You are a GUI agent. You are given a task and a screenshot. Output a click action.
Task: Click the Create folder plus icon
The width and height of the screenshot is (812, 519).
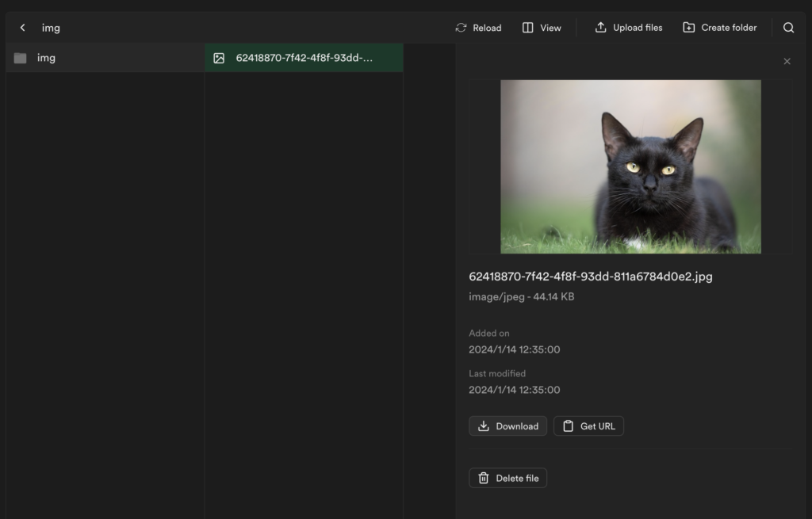pyautogui.click(x=688, y=28)
